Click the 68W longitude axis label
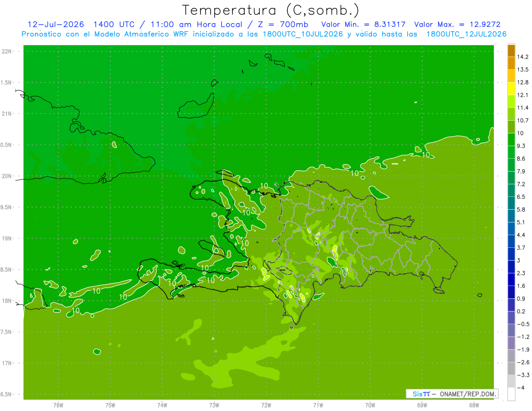 click(x=473, y=404)
